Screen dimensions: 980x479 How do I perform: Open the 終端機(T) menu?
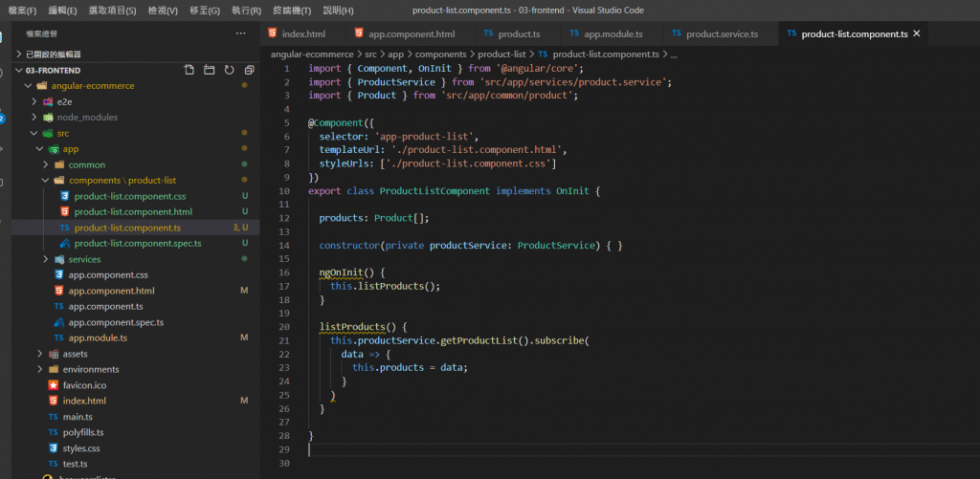coord(292,11)
